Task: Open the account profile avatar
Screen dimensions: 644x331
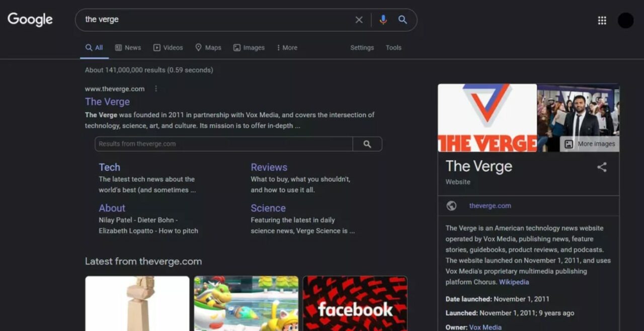Action: click(x=625, y=20)
